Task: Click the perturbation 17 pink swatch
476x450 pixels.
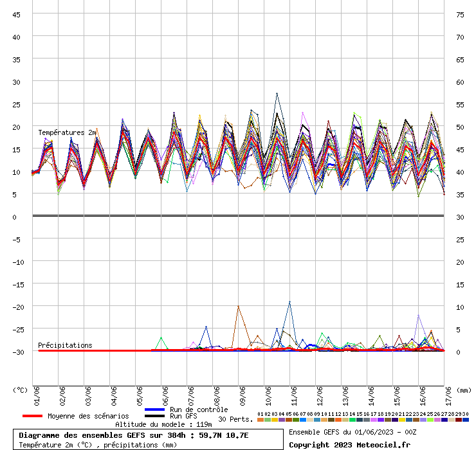Action: pyautogui.click(x=374, y=420)
